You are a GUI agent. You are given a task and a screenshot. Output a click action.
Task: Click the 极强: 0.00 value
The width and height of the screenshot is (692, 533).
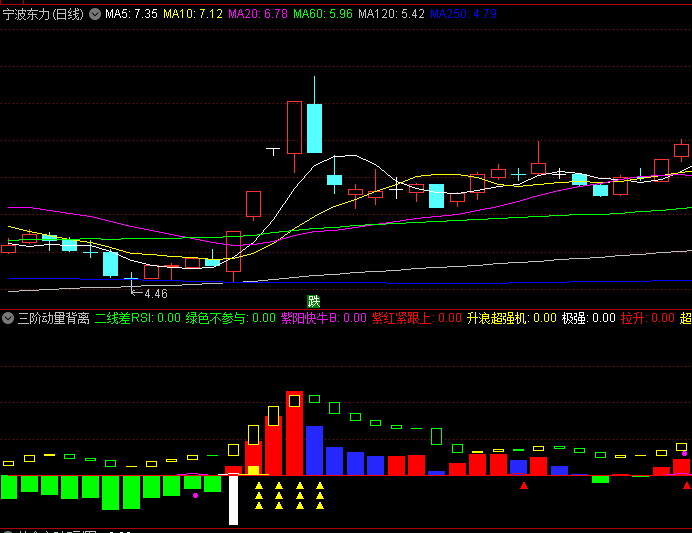click(x=589, y=318)
